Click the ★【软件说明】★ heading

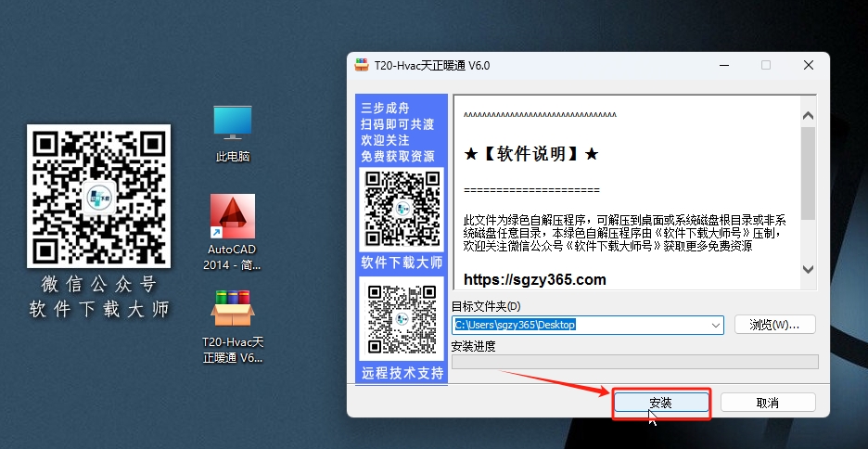pos(531,154)
